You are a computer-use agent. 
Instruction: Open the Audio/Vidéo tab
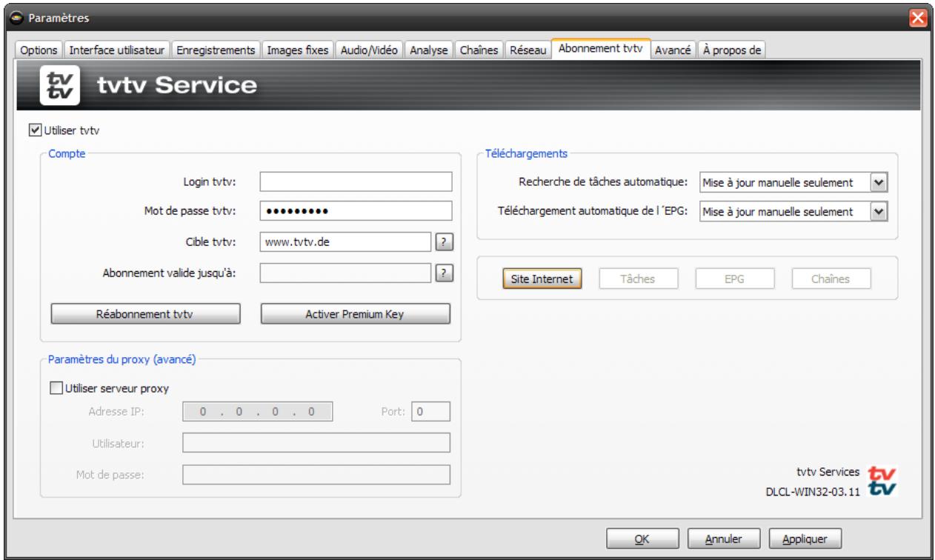click(370, 50)
